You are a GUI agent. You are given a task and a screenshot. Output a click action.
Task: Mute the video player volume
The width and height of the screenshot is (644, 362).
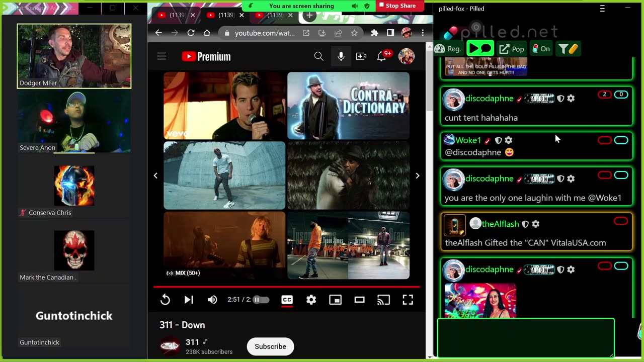pos(212,300)
